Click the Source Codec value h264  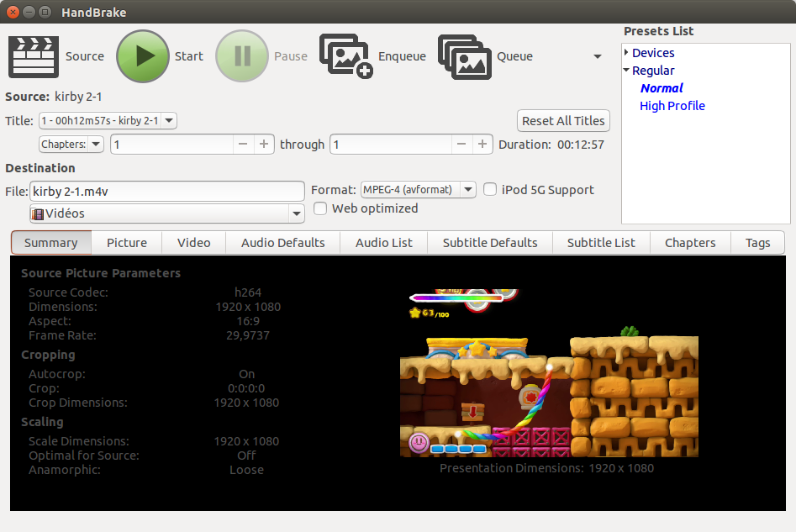(248, 292)
